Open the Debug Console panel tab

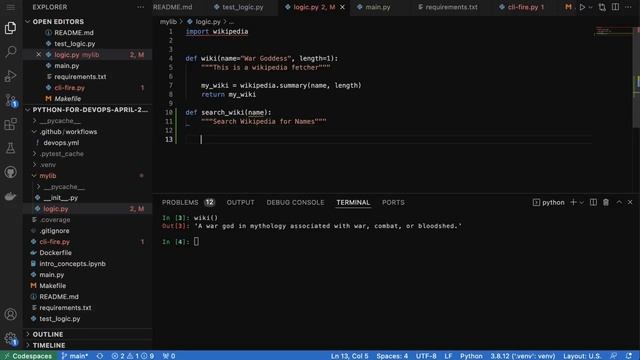coord(295,202)
